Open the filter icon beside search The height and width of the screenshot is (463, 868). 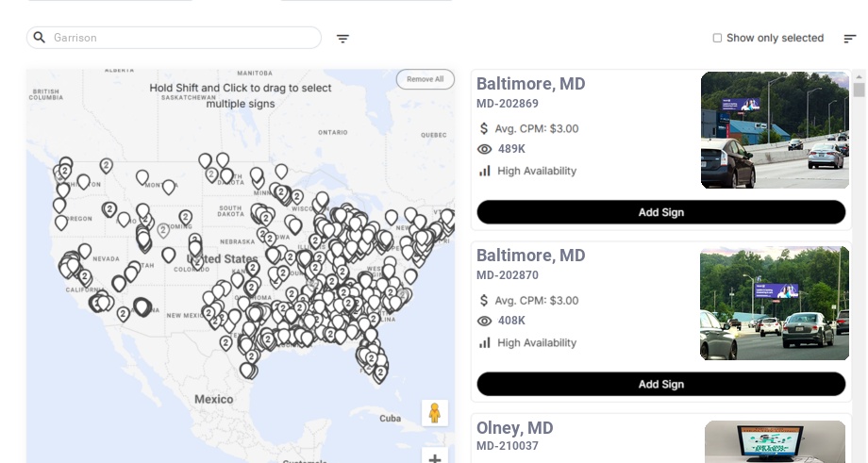coord(343,39)
